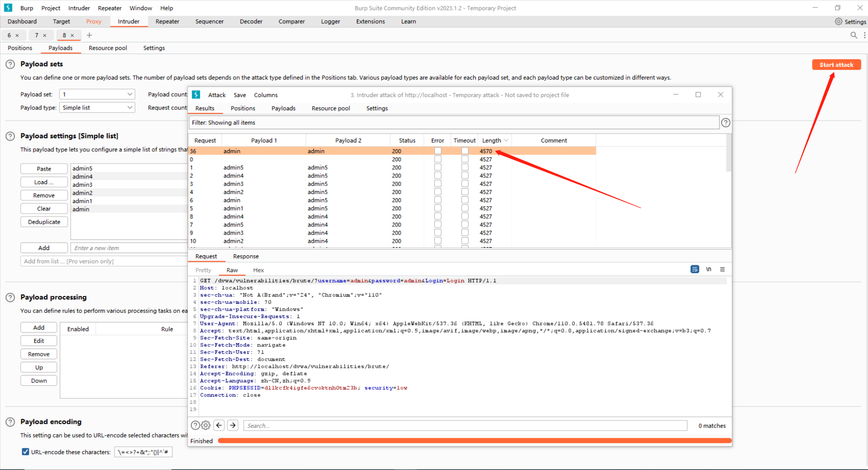
Task: Click the Deduplicate button
Action: tap(44, 222)
